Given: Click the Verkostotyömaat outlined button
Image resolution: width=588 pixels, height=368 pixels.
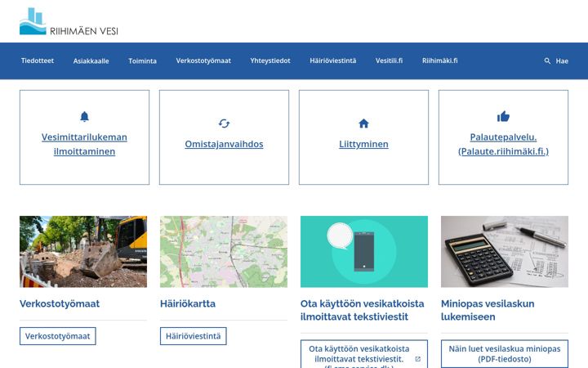Looking at the screenshot, I should (x=58, y=336).
